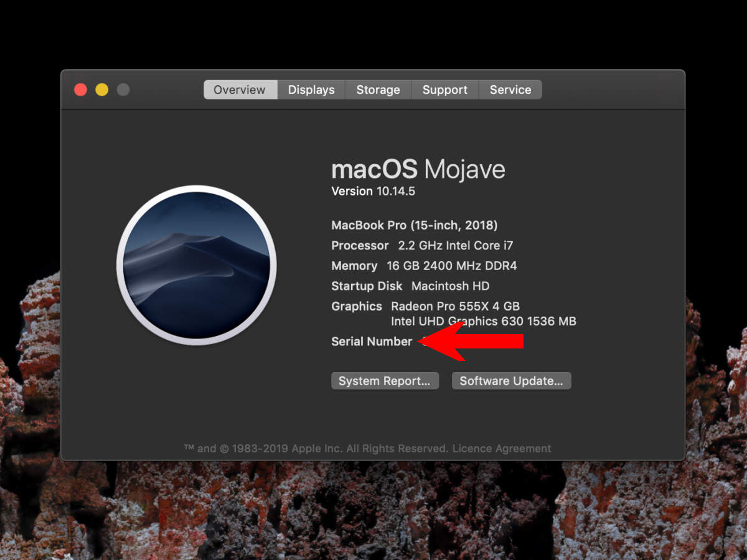Click Intel UHD Graphics 630 1536 MB text
Viewport: 747px width, 560px height.
pos(484,321)
